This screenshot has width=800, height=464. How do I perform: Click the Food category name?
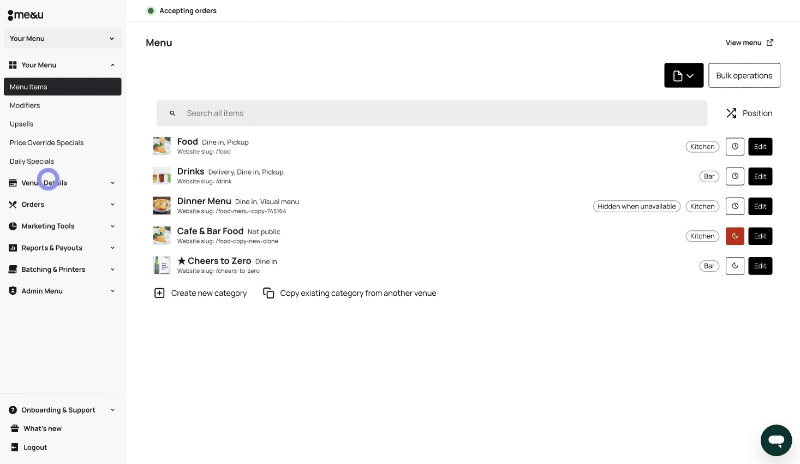pyautogui.click(x=187, y=142)
